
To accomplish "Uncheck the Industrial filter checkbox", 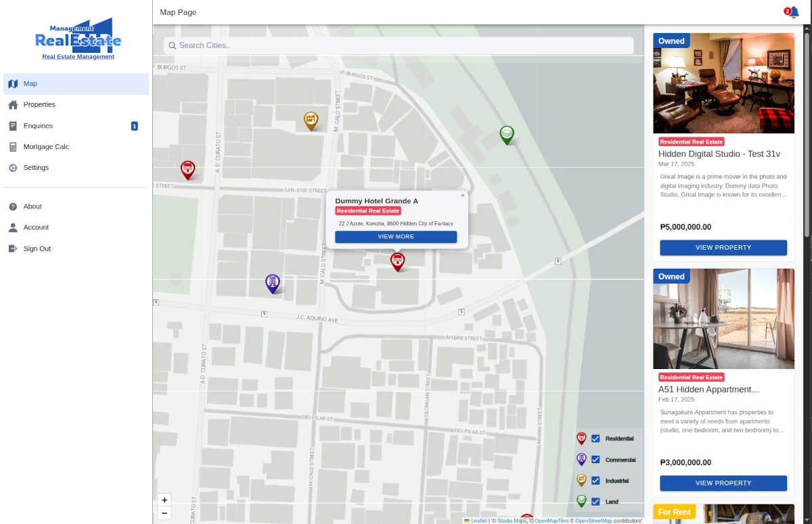I will pos(595,481).
